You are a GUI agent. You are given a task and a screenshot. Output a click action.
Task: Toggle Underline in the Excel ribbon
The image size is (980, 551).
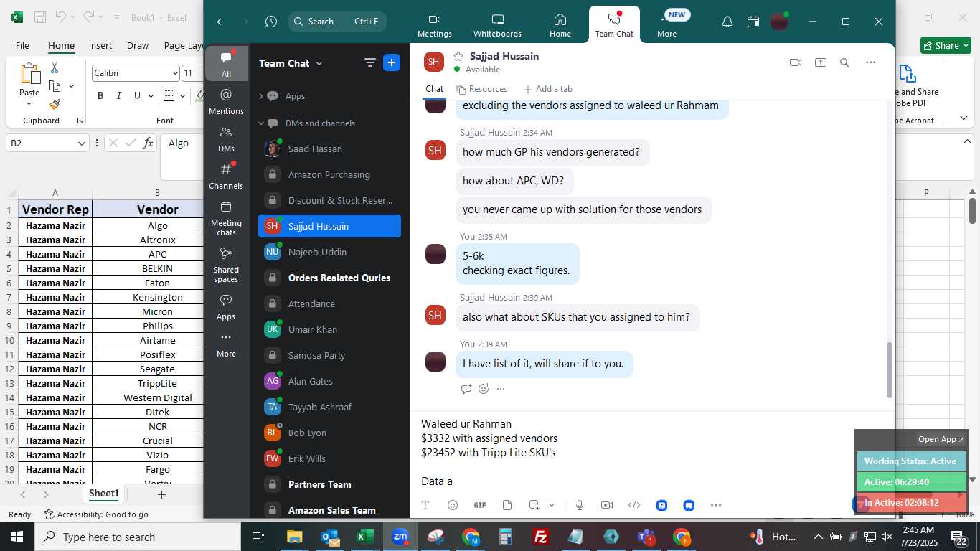[x=136, y=96]
